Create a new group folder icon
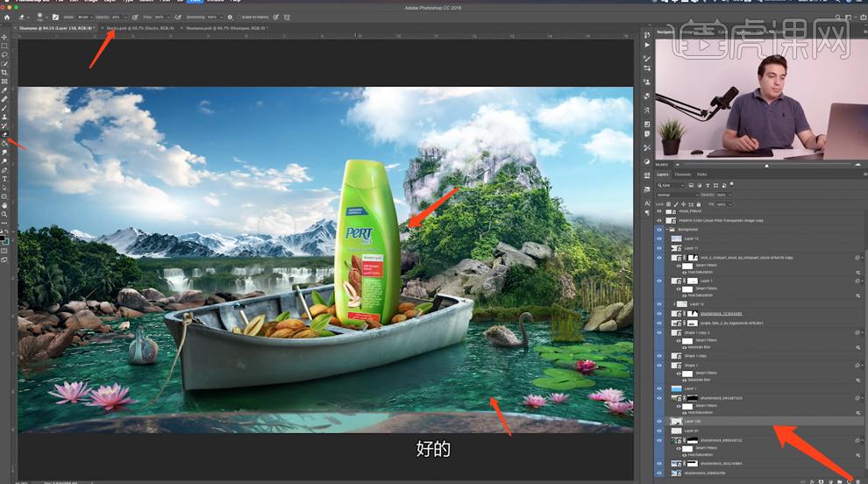The image size is (868, 484). coord(839,481)
